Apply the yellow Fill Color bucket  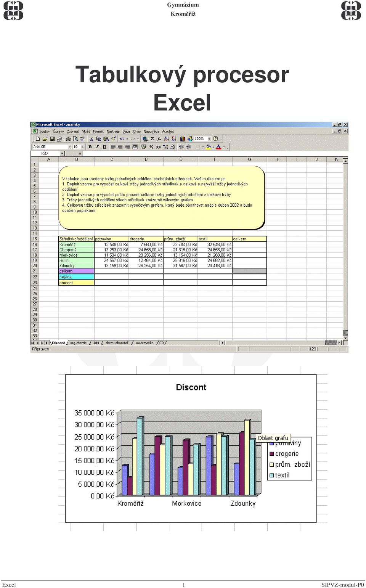click(208, 147)
